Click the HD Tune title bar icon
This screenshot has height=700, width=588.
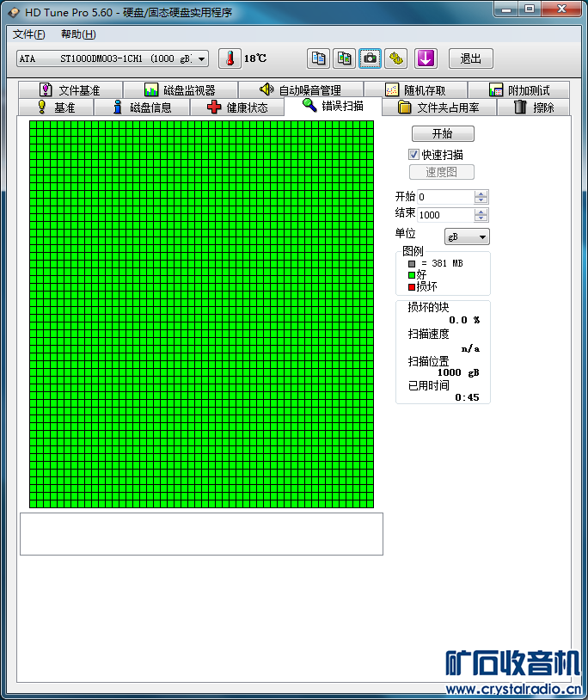tap(14, 13)
